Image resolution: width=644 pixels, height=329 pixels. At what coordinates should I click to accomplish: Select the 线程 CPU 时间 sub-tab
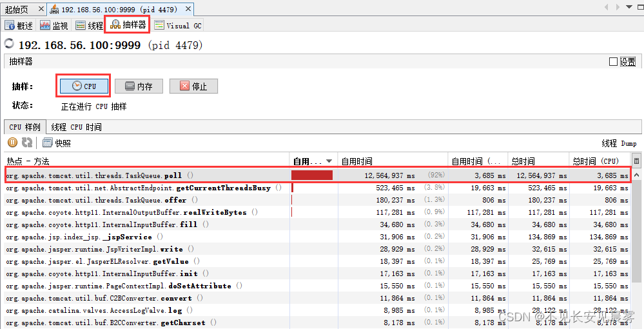click(x=77, y=127)
